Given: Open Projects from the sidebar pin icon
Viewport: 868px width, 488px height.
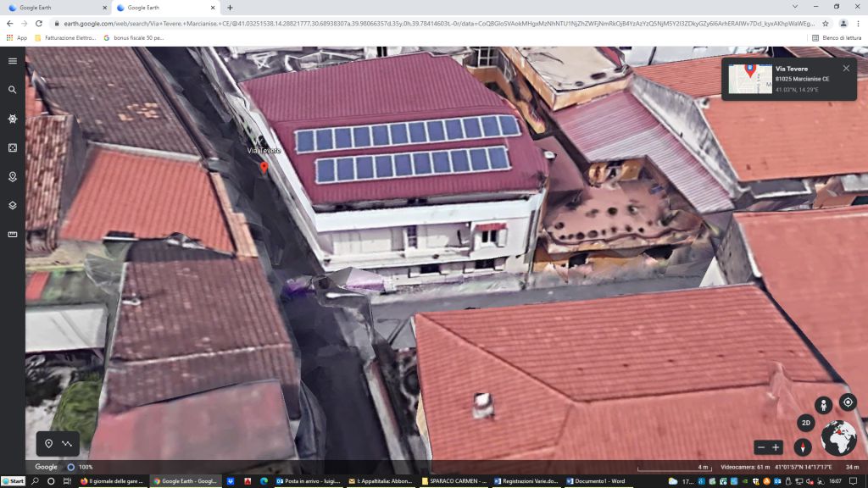Looking at the screenshot, I should click(x=13, y=176).
